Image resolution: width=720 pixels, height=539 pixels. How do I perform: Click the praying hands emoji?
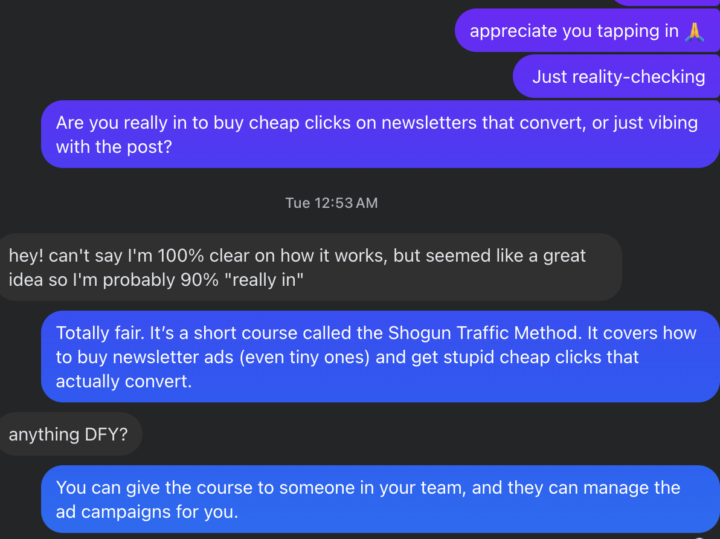(x=695, y=31)
